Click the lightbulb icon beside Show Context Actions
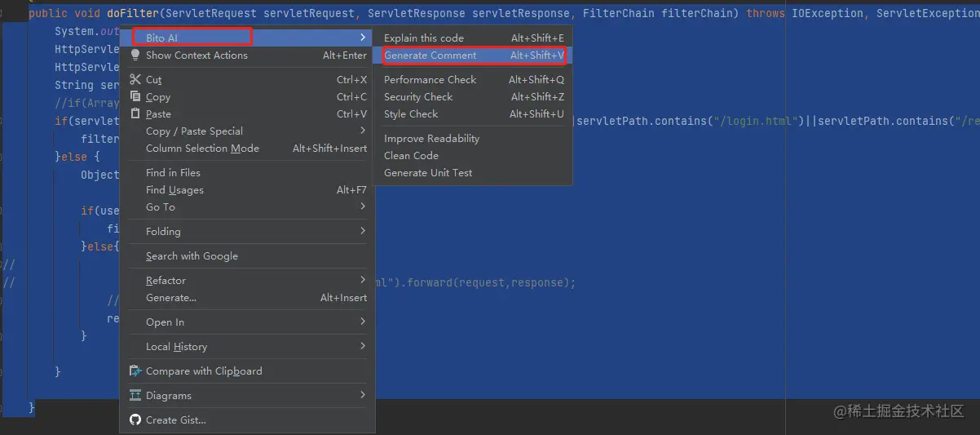Viewport: 980px width, 435px height. click(x=135, y=55)
